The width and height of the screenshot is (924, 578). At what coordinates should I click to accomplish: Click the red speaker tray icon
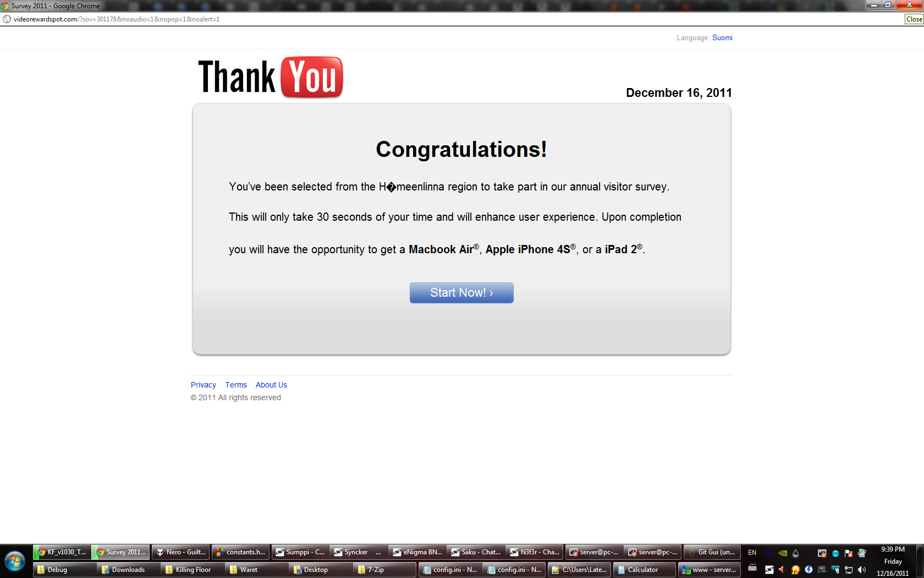pos(783,570)
